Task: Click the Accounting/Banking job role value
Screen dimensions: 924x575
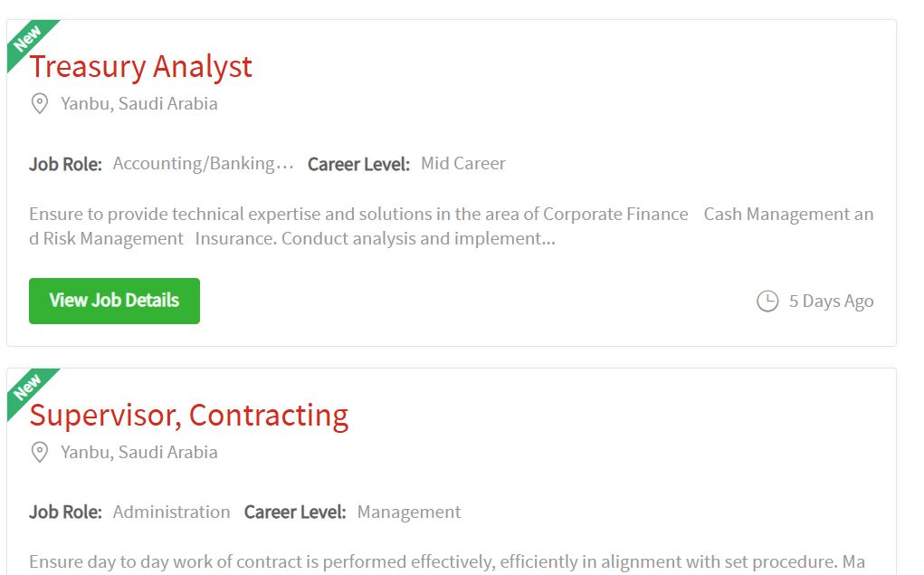Action: pos(204,163)
